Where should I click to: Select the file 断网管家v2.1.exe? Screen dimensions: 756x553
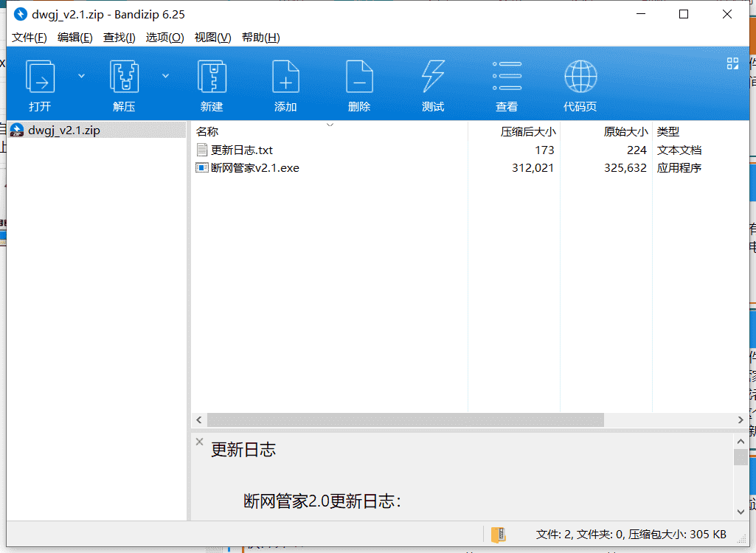pyautogui.click(x=255, y=168)
